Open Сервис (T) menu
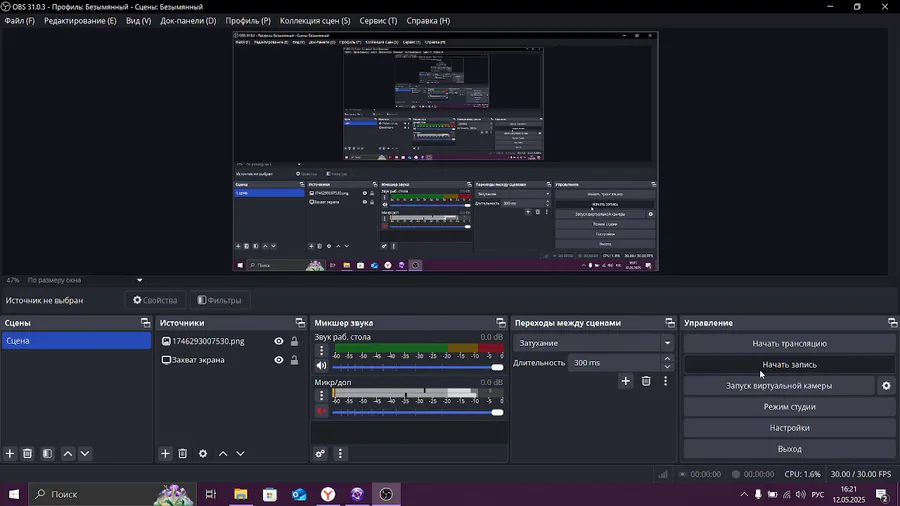The image size is (900, 506). [x=378, y=21]
